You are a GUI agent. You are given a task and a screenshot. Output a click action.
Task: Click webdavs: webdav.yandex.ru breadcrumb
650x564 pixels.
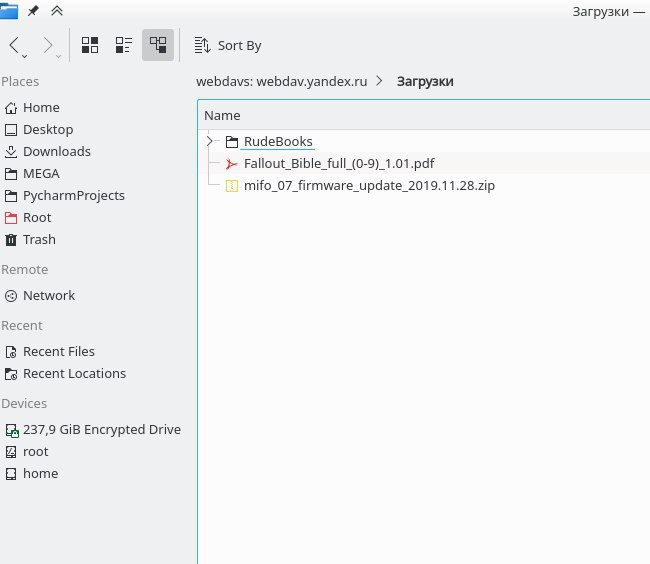[x=281, y=81]
